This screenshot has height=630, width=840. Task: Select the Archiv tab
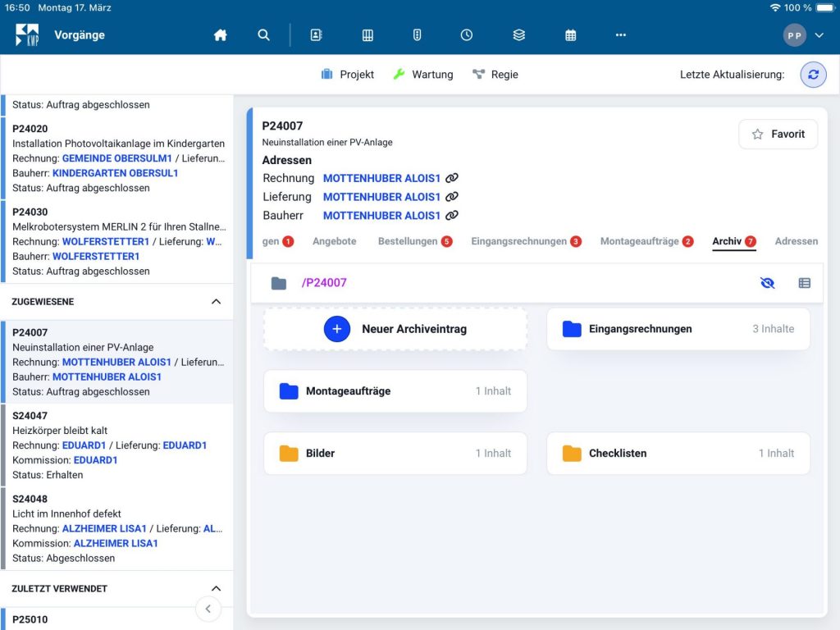point(734,241)
